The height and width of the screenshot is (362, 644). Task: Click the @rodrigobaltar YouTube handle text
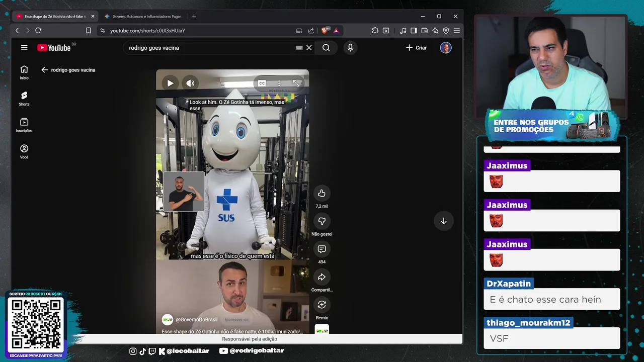coord(257,351)
